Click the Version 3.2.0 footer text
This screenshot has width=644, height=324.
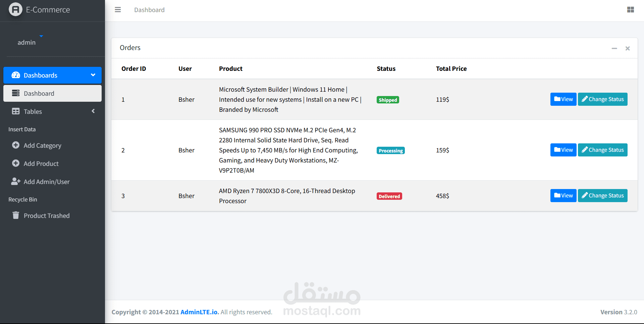click(x=619, y=312)
